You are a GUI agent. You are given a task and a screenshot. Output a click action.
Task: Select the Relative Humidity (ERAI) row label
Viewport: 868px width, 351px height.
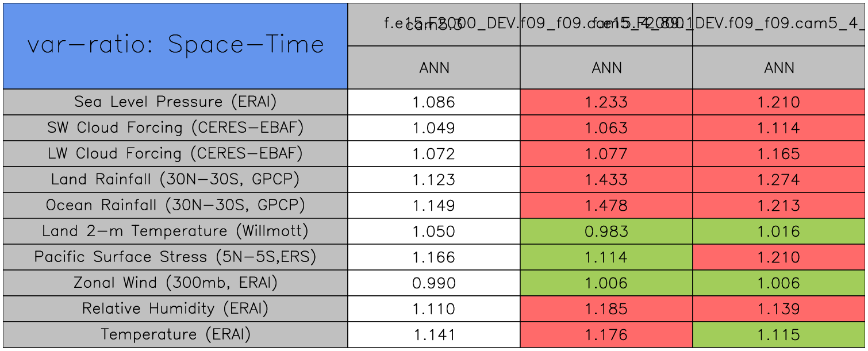[175, 309]
